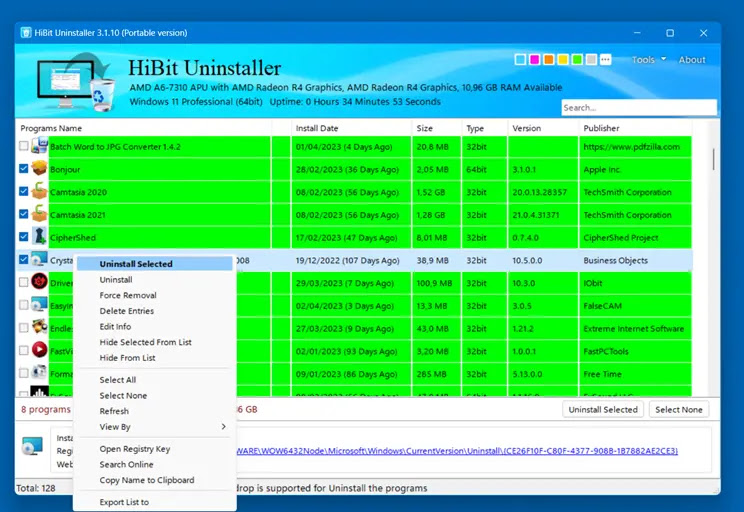This screenshot has height=512, width=744.
Task: Open the registry uninstall key link
Action: click(x=457, y=451)
